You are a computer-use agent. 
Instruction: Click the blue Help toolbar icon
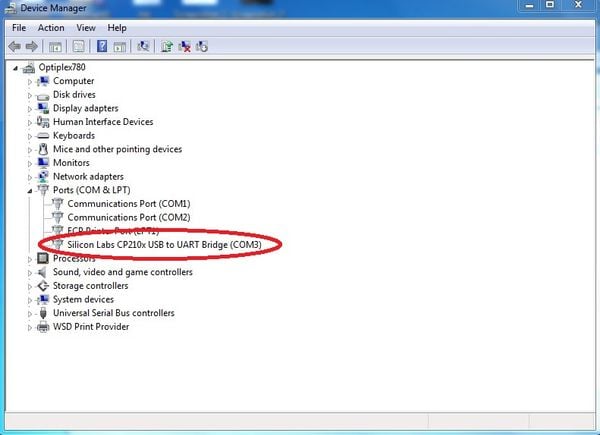(102, 46)
